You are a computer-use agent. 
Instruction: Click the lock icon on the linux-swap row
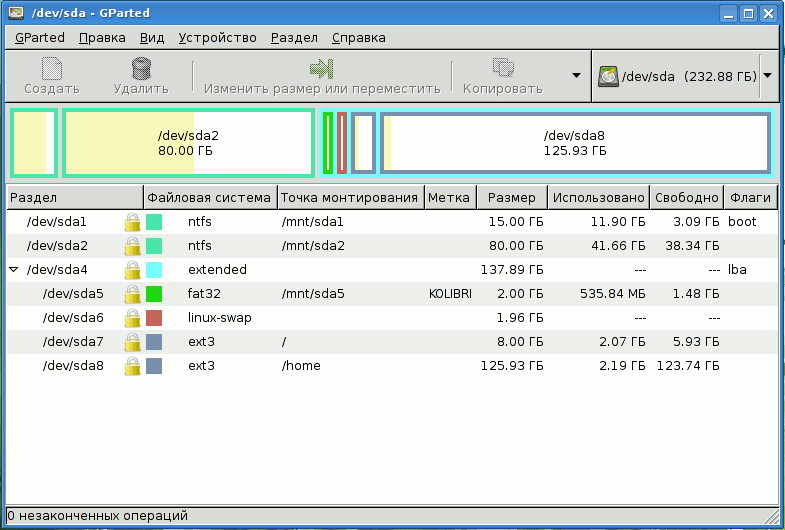pos(132,318)
